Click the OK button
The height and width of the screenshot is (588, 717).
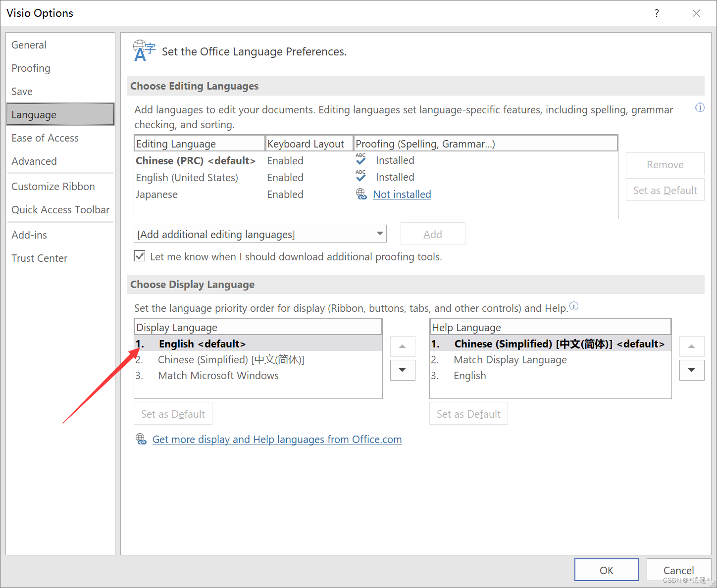(607, 570)
